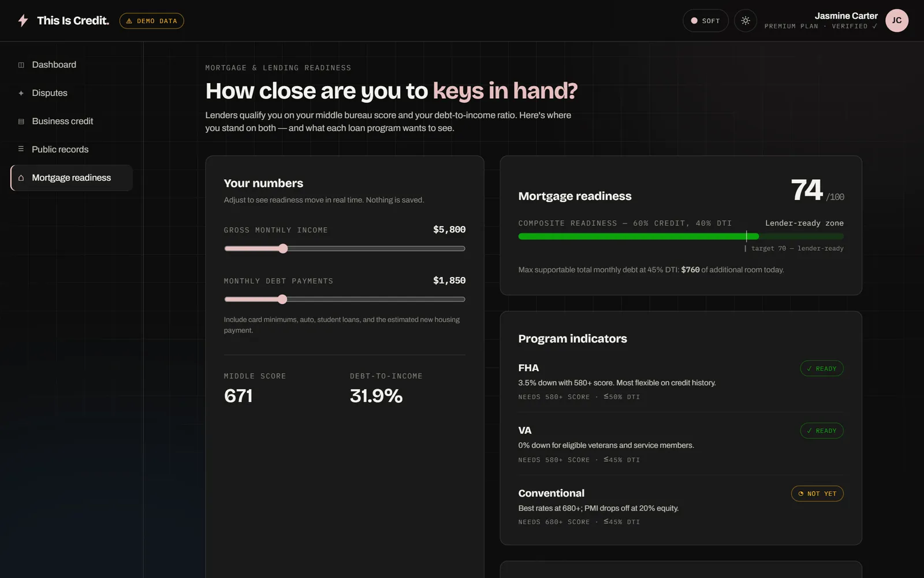
Task: Toggle the Soft mode switch
Action: 706,21
